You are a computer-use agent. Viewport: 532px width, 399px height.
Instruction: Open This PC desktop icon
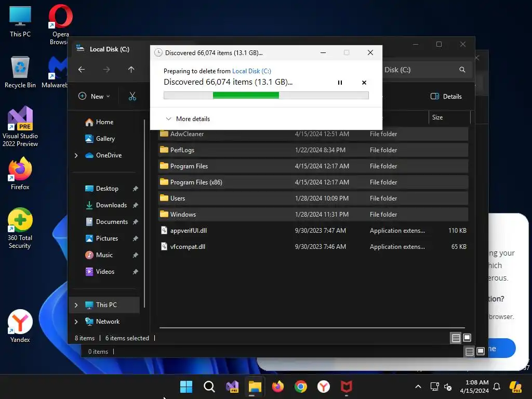(x=20, y=21)
